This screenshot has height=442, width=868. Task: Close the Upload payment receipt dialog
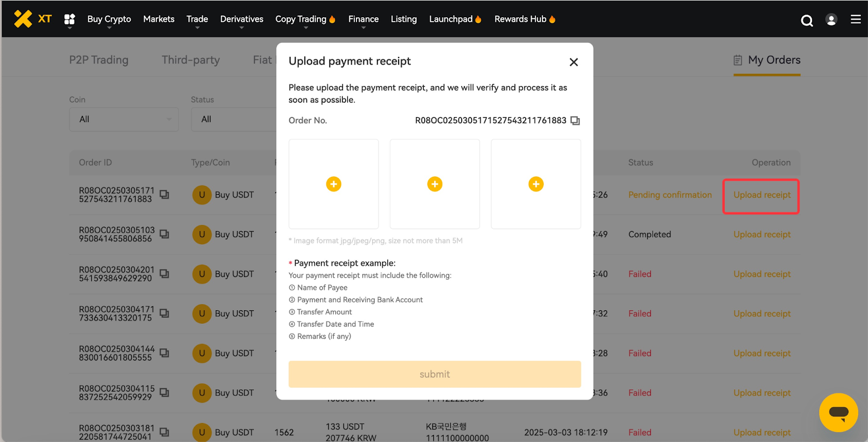573,62
